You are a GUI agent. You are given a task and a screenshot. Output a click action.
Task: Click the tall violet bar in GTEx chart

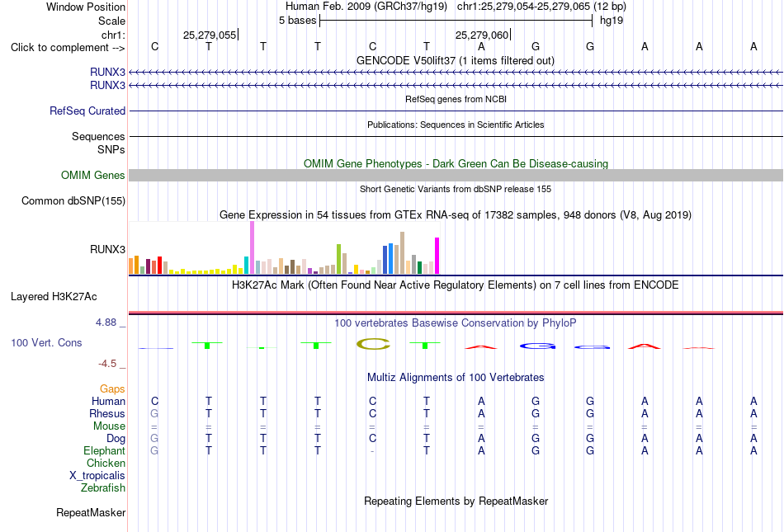[x=252, y=247]
